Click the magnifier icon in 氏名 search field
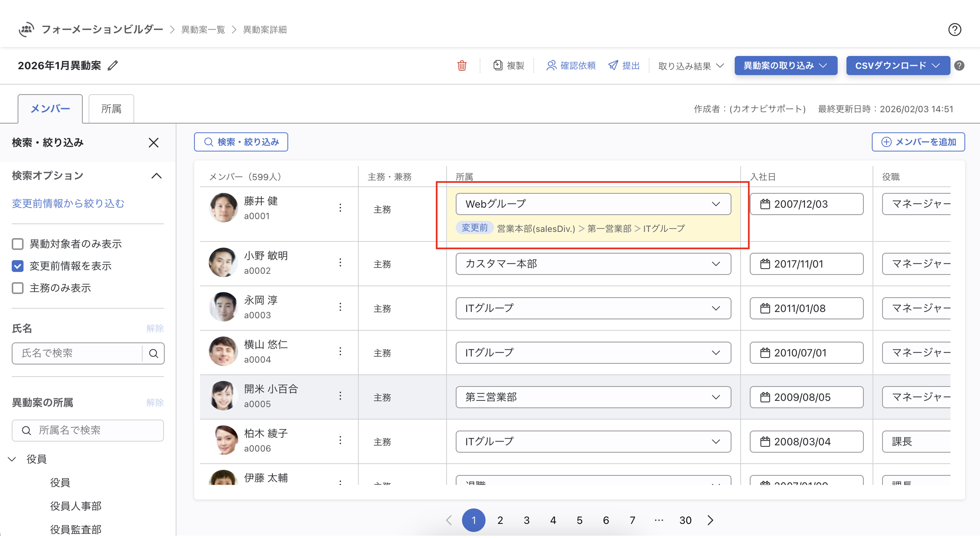Viewport: 980px width, 538px height. [x=154, y=353]
